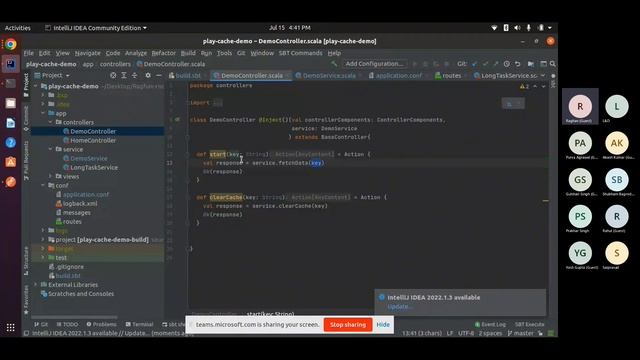Open the Favorites side tab
Viewport: 640px width, 360px height.
tap(26, 300)
